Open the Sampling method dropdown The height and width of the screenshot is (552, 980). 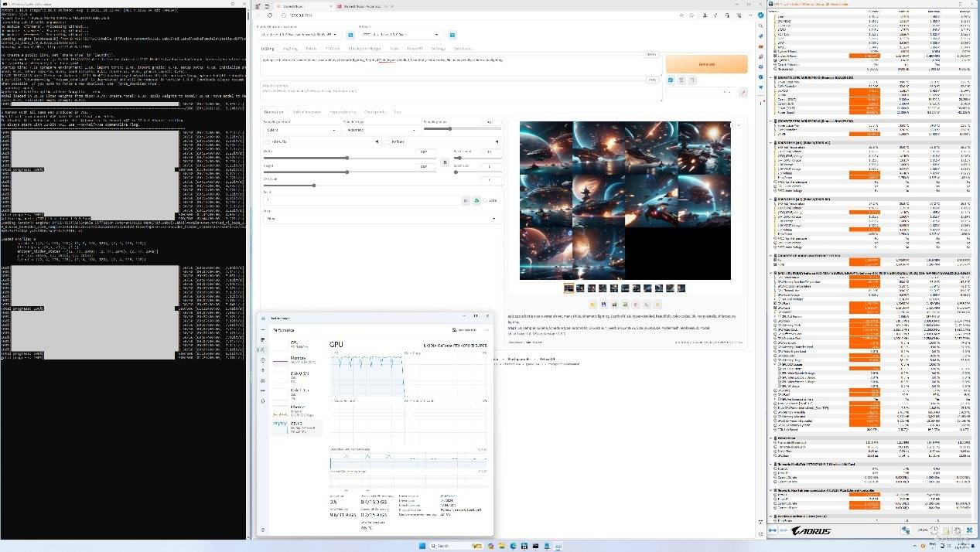click(300, 131)
